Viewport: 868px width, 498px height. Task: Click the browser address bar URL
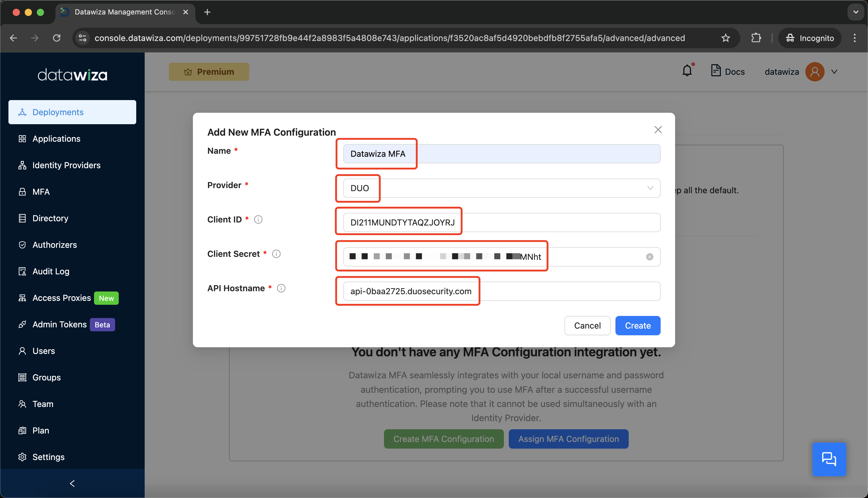(x=390, y=38)
